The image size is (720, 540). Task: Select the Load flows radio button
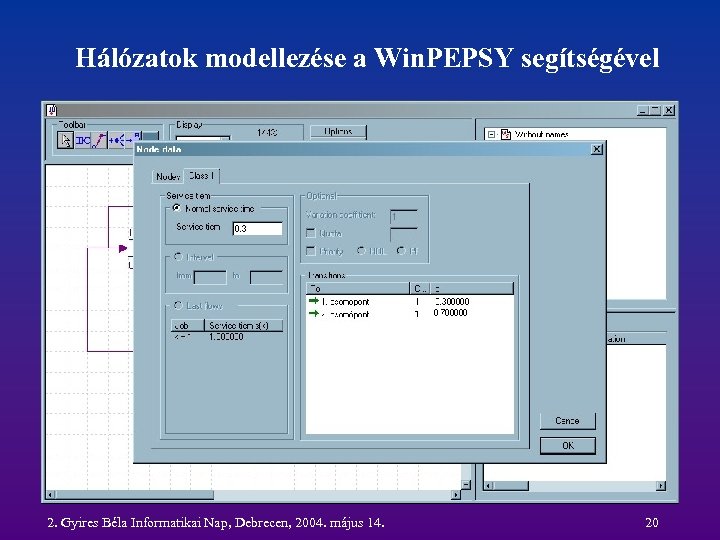tap(178, 305)
